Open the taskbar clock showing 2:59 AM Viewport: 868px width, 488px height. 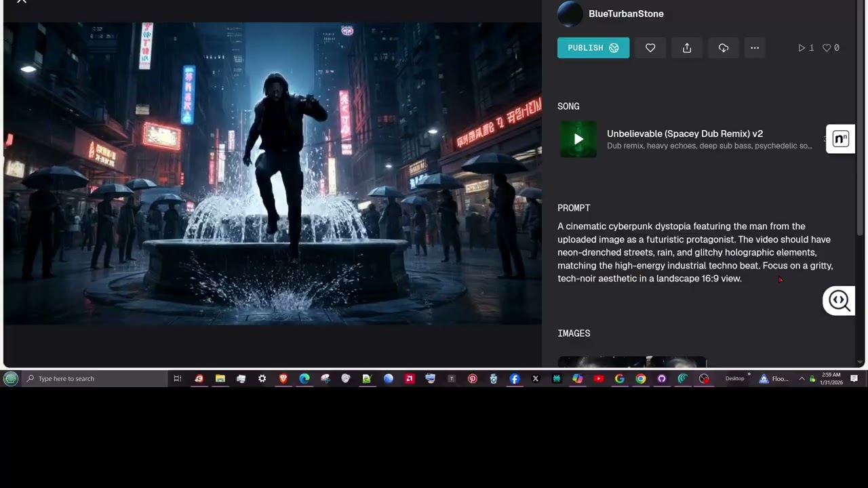point(831,379)
